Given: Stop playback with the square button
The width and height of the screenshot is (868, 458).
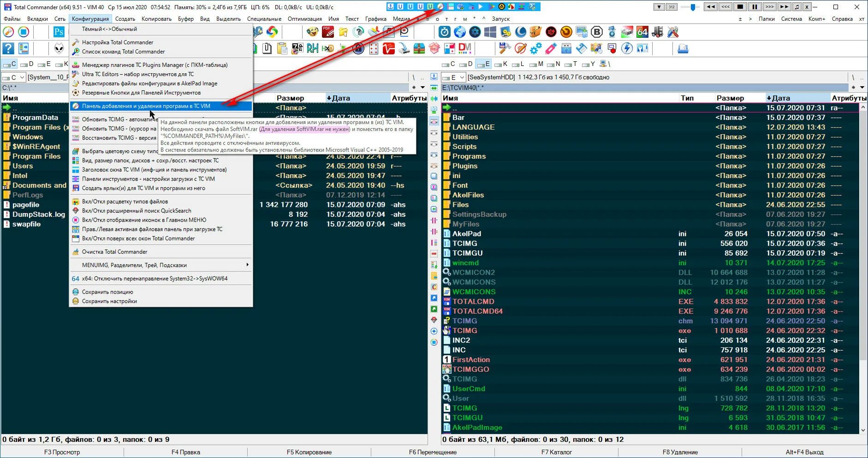Looking at the screenshot, I should (740, 7).
